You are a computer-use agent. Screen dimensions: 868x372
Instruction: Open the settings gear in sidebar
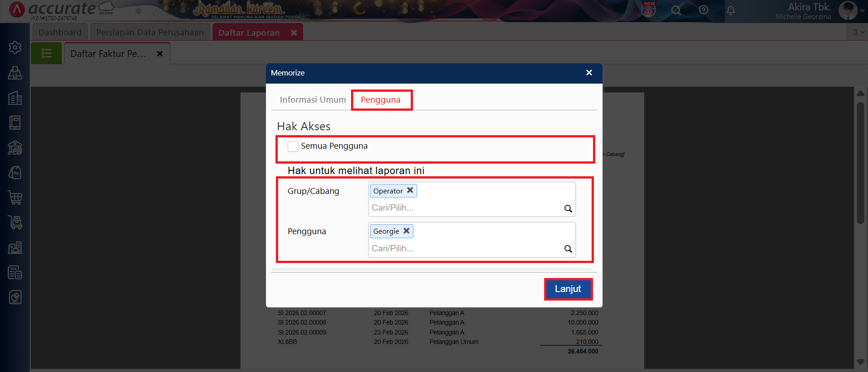(x=15, y=47)
